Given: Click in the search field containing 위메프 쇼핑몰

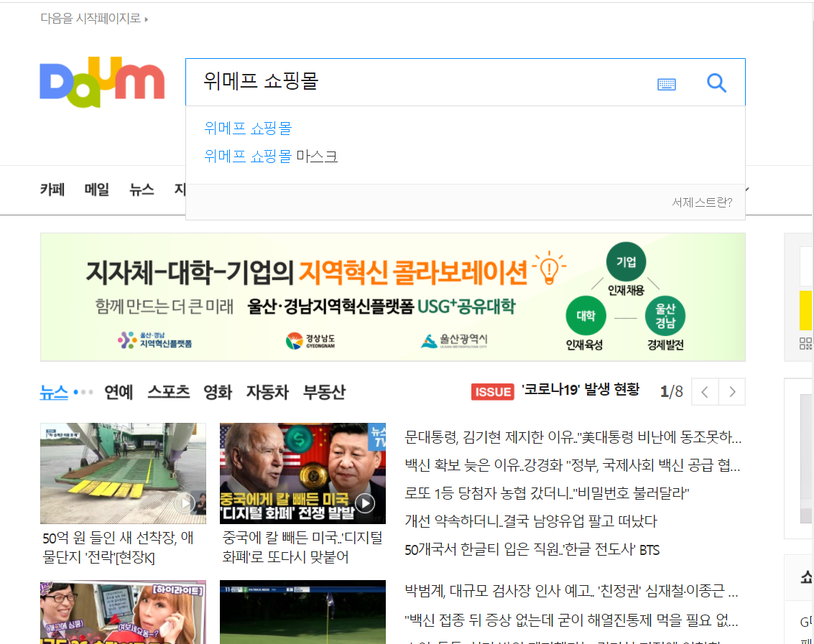Looking at the screenshot, I should pos(415,81).
